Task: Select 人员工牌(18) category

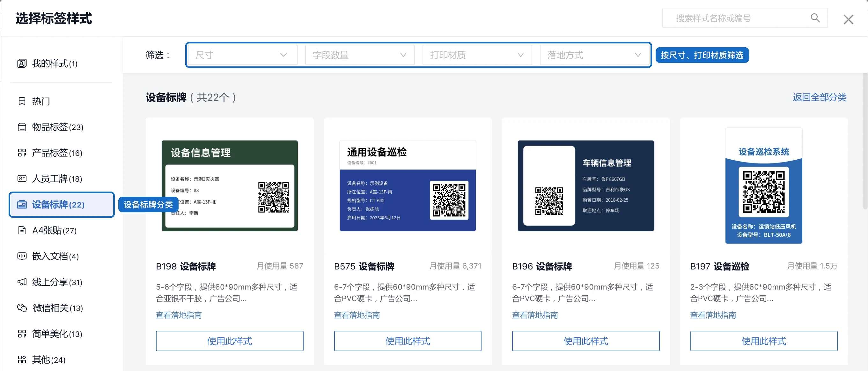Action: click(x=62, y=178)
